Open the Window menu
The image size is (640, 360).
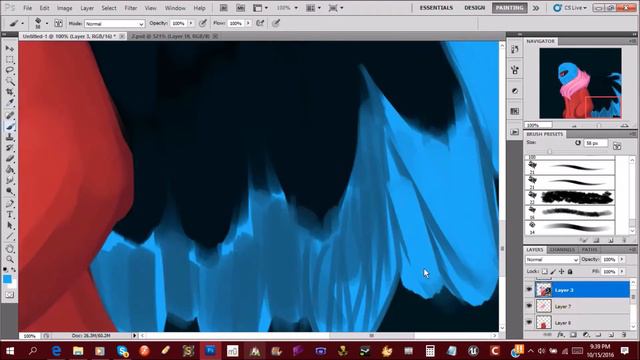point(175,8)
